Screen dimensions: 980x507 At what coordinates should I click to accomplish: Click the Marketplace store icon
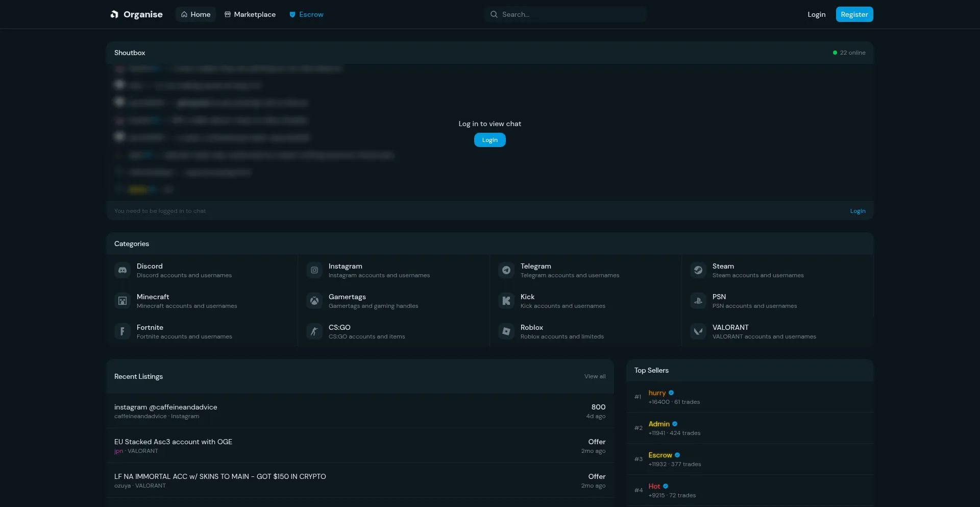pos(228,14)
